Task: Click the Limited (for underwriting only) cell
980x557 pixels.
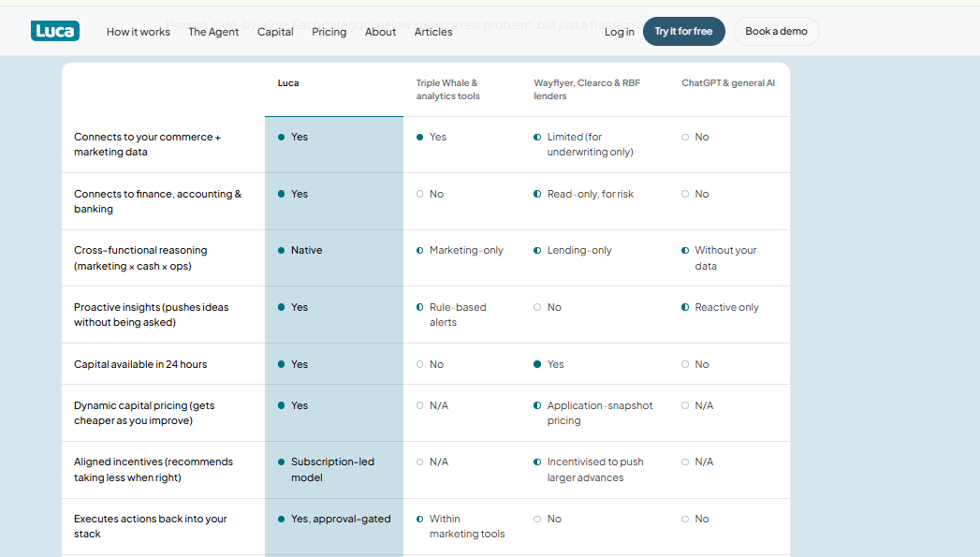Action: pyautogui.click(x=590, y=144)
